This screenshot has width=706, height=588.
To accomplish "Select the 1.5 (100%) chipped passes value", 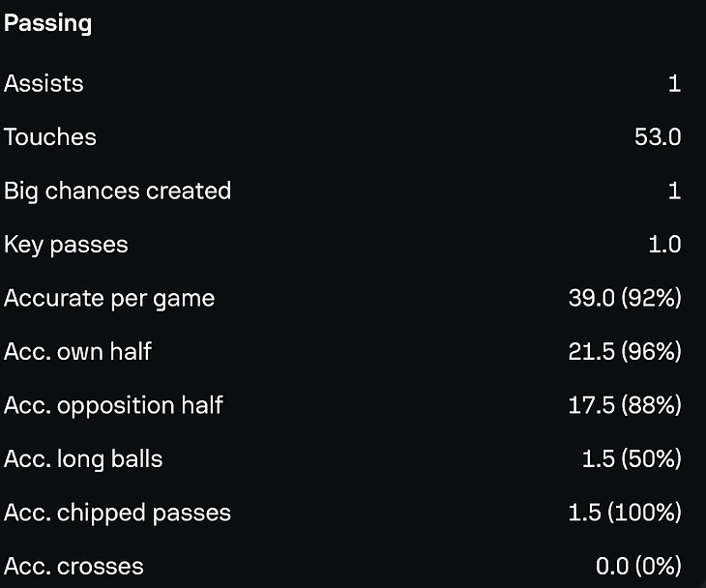I will [626, 512].
